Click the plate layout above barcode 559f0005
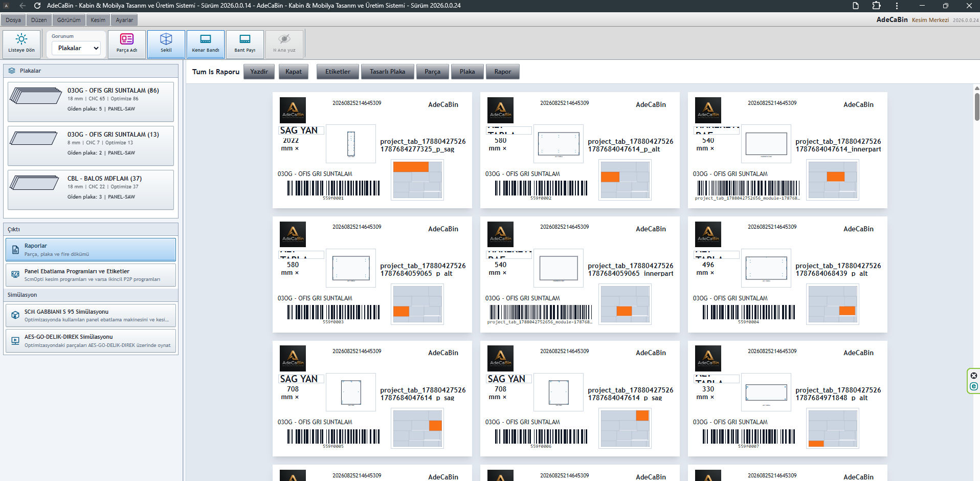Viewport: 980px width, 481px height. pos(417,428)
